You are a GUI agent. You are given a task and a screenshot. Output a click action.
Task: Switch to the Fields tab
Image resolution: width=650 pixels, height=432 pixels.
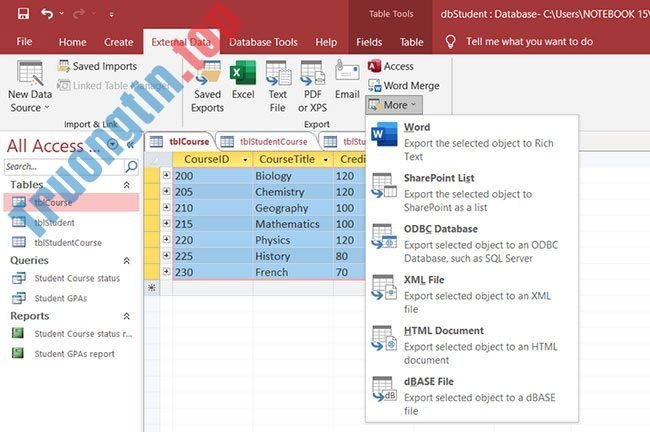(x=369, y=42)
